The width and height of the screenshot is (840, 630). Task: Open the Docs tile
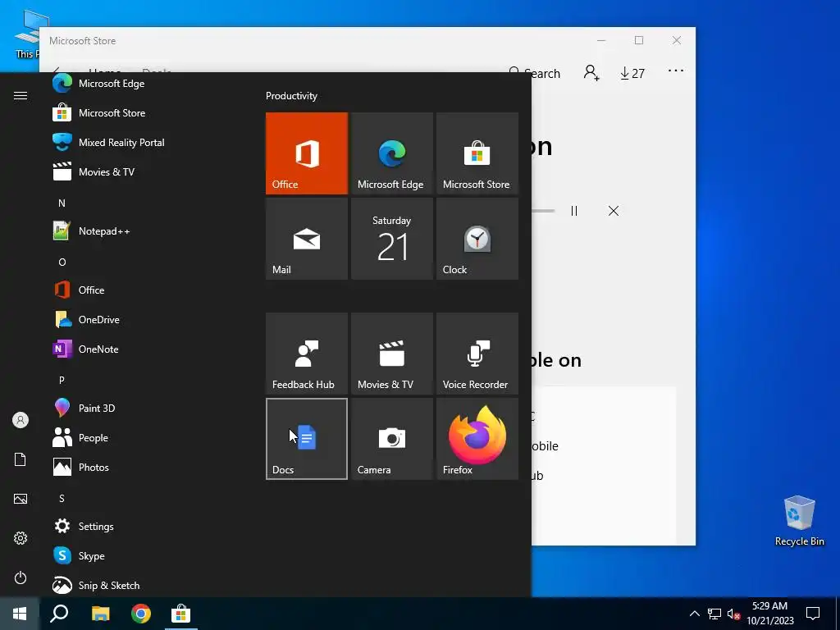(x=307, y=439)
